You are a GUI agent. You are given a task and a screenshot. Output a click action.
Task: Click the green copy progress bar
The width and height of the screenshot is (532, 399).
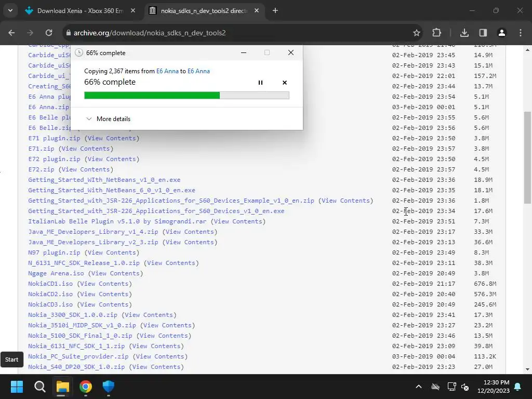(187, 96)
